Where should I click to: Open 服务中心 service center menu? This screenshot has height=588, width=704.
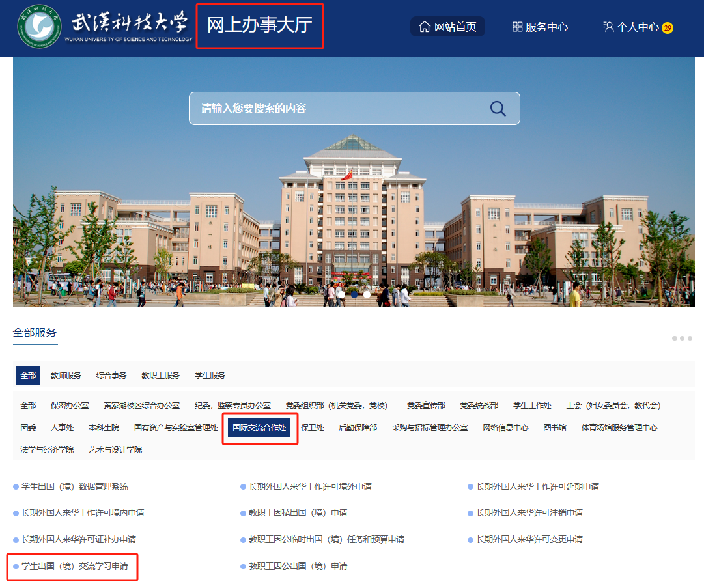pyautogui.click(x=540, y=27)
